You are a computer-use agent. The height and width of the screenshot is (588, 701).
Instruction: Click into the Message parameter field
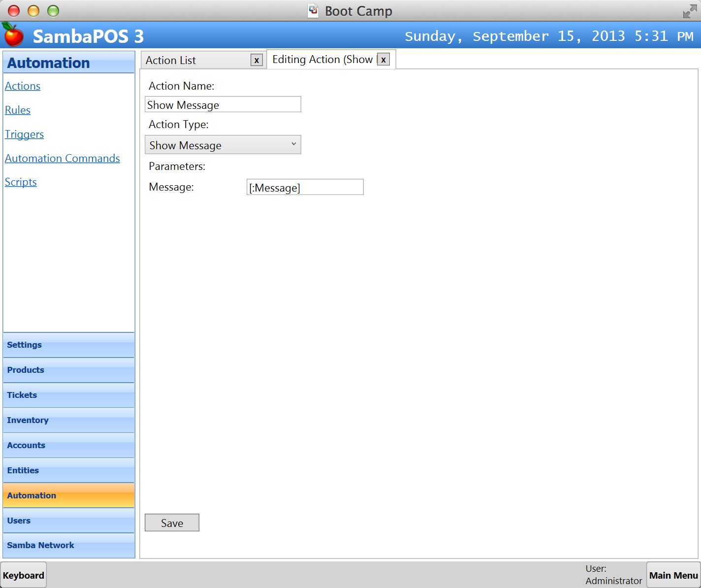(x=305, y=187)
